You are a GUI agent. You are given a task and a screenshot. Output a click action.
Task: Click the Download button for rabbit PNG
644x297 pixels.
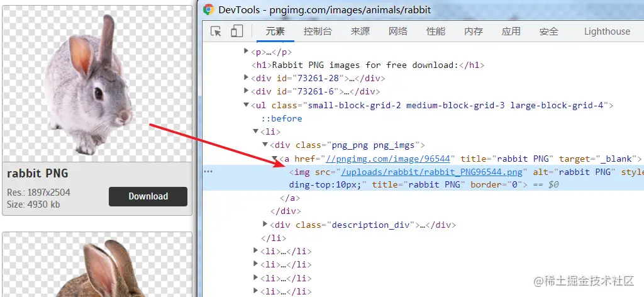point(148,196)
